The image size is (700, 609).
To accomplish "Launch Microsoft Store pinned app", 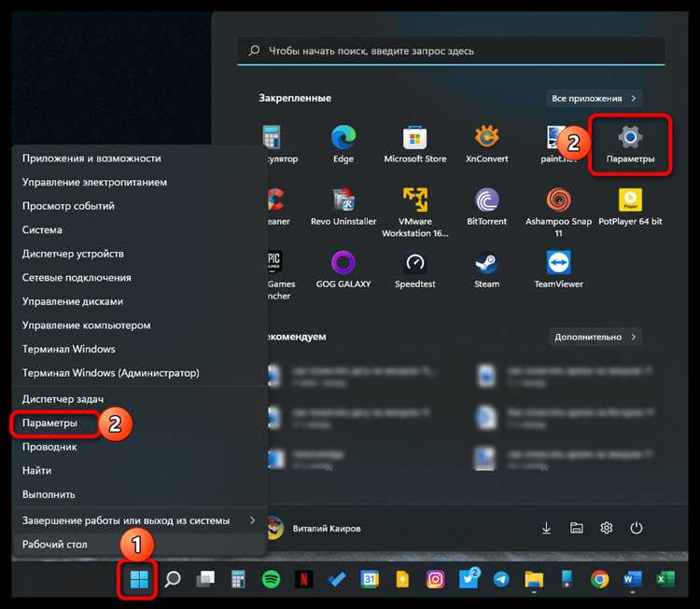I will pyautogui.click(x=415, y=144).
